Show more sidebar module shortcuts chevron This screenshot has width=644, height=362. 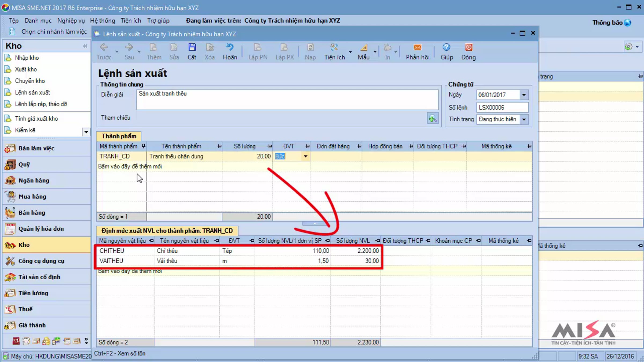(x=86, y=341)
